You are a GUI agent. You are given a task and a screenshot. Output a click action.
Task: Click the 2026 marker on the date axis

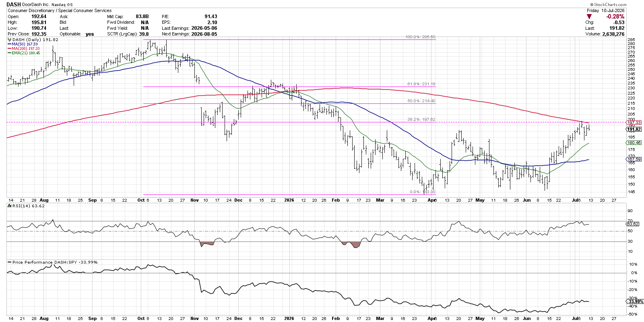click(289, 200)
